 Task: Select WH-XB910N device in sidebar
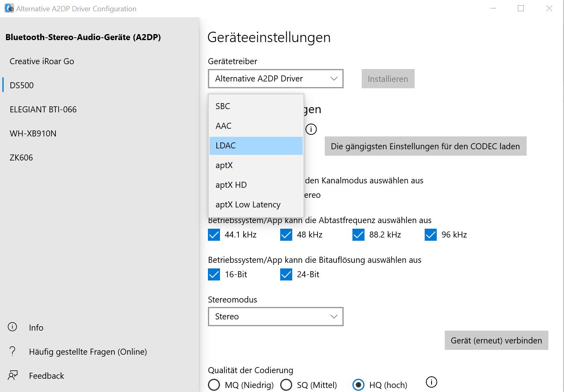tap(33, 134)
